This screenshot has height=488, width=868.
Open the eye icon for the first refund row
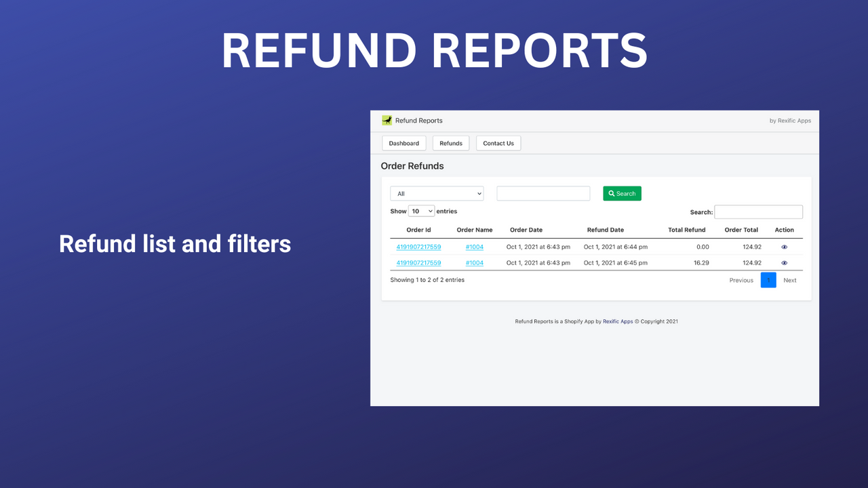point(784,247)
